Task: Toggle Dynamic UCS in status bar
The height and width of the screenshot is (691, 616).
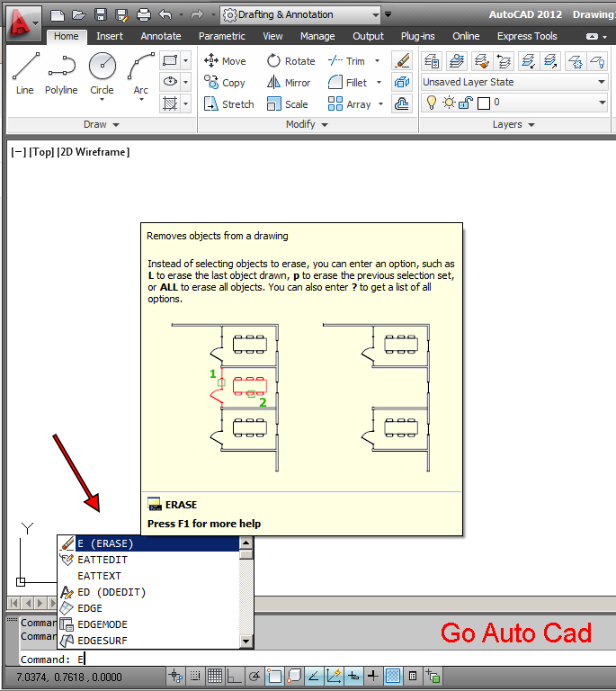Action: 334,676
